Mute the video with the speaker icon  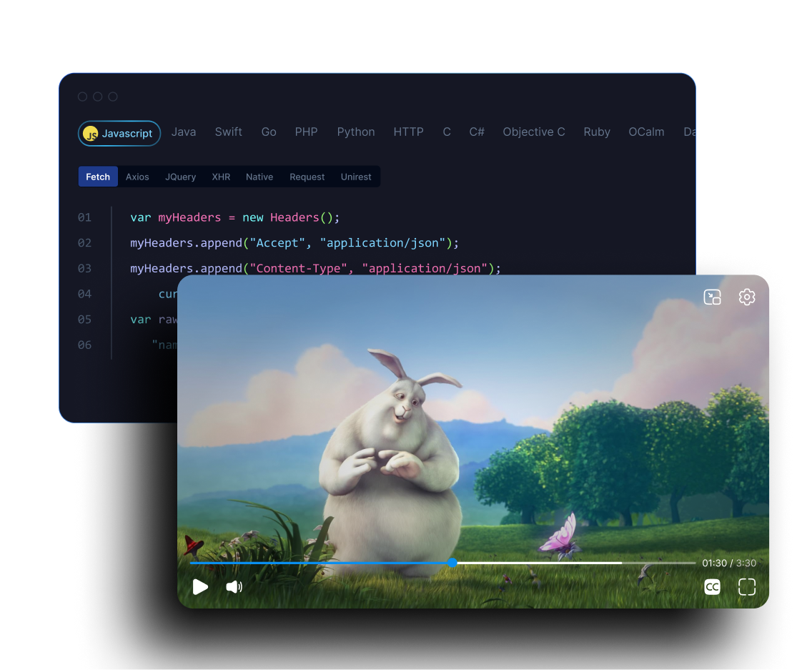tap(234, 586)
